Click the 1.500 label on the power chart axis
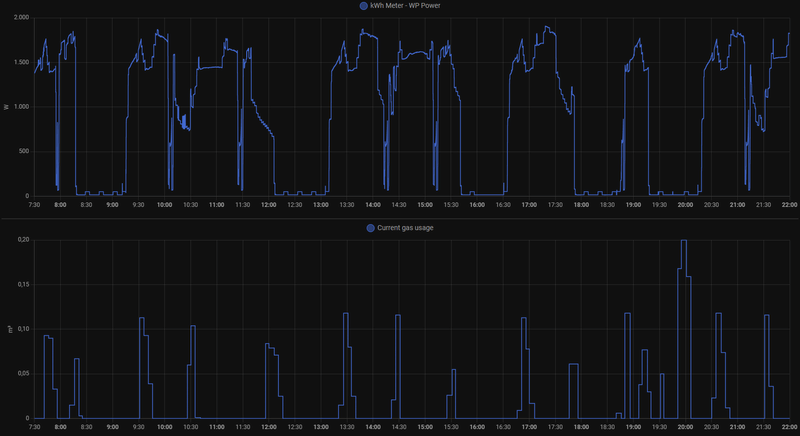The height and width of the screenshot is (436, 800). click(x=21, y=62)
